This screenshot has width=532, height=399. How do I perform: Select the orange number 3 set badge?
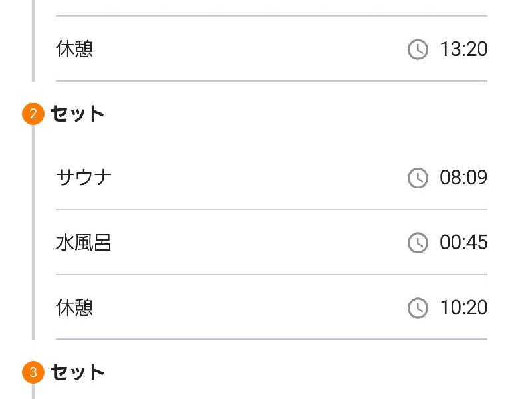[x=33, y=372]
